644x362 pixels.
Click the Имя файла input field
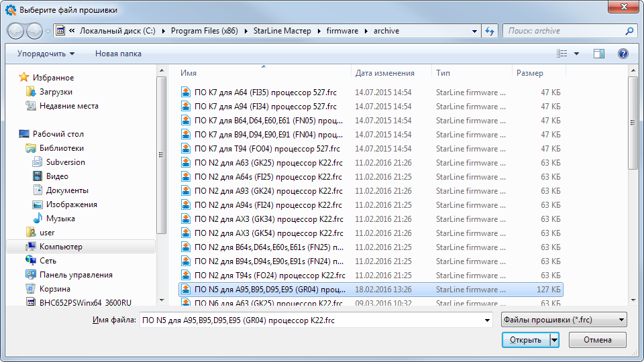tap(315, 320)
